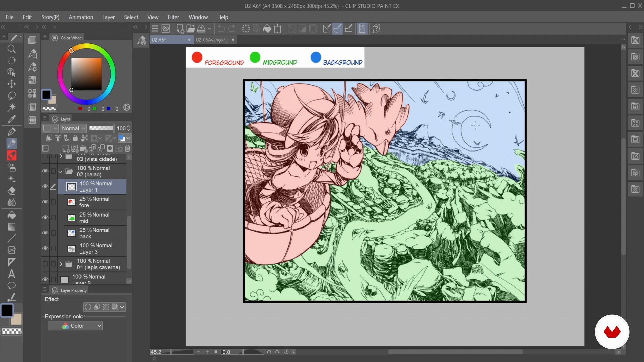Open the File menu

10,17
